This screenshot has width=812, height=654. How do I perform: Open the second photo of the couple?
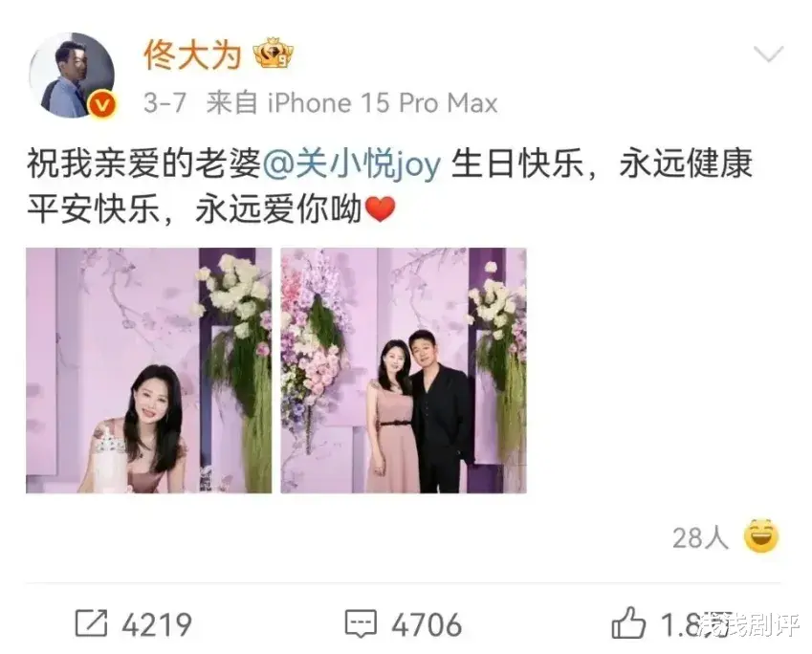404,370
